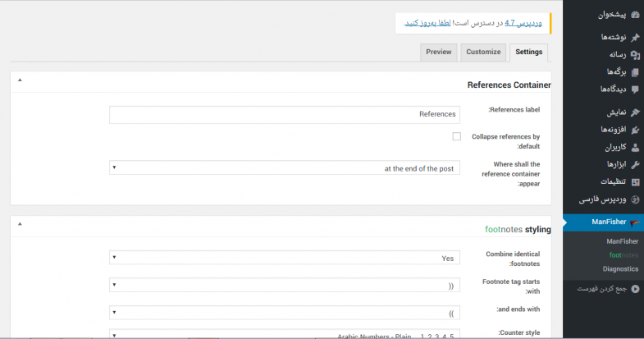Click the 'Combine identical footnotes' label
This screenshot has width=644, height=339.
click(513, 259)
